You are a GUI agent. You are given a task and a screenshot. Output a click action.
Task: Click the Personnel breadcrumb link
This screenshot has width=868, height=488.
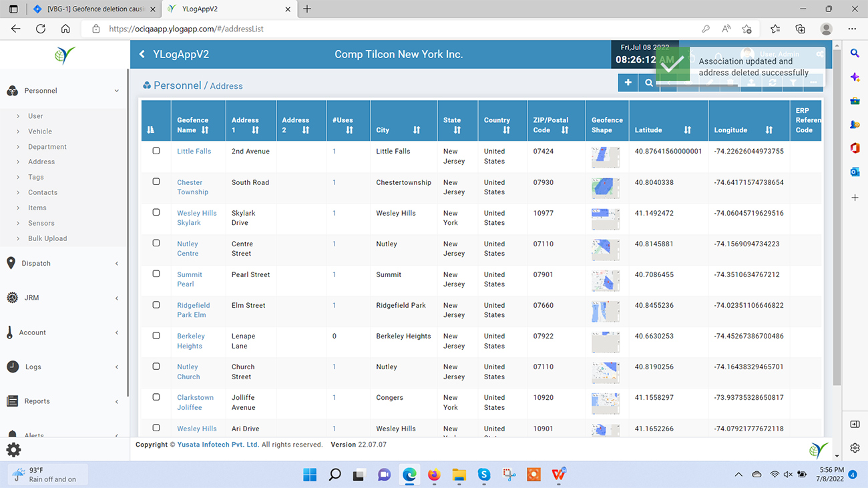point(177,85)
